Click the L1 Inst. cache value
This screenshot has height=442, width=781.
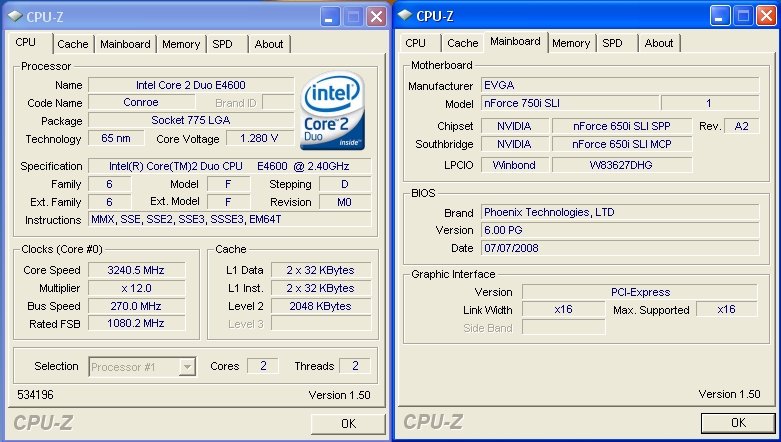pyautogui.click(x=321, y=288)
